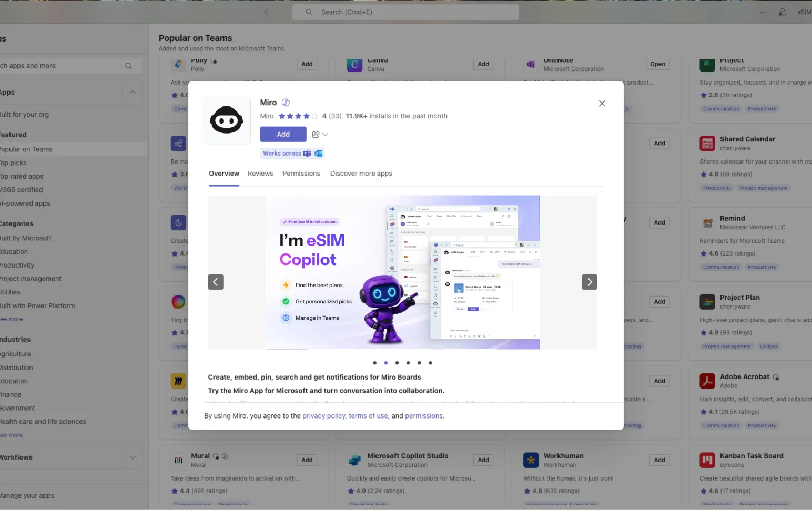Screen dimensions: 812x510
Task: Show next carousel screenshot
Action: (590, 282)
